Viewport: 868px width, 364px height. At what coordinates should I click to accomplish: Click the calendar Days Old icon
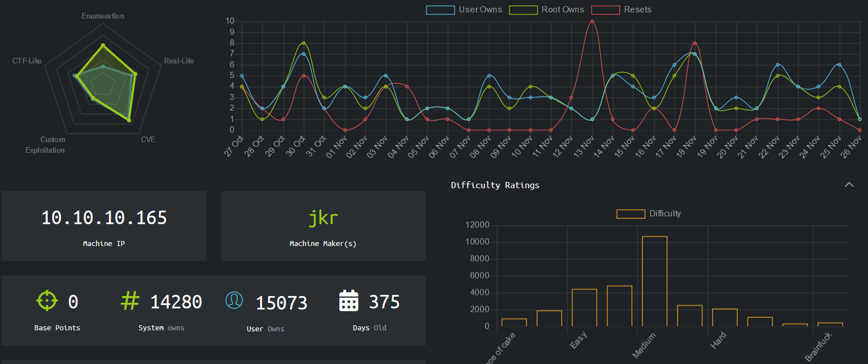click(x=349, y=301)
